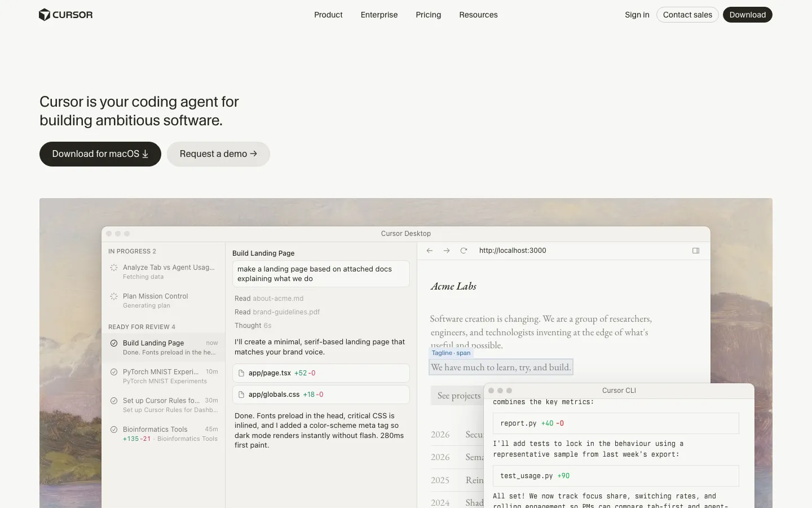Click the Tagline span label
Screen dimensions: 812x508
click(x=451, y=353)
